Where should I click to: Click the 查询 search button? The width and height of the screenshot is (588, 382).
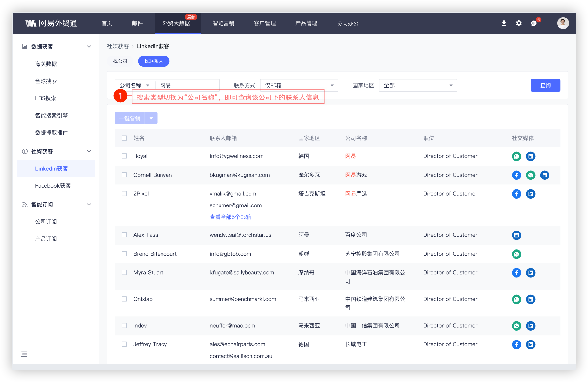tap(545, 85)
